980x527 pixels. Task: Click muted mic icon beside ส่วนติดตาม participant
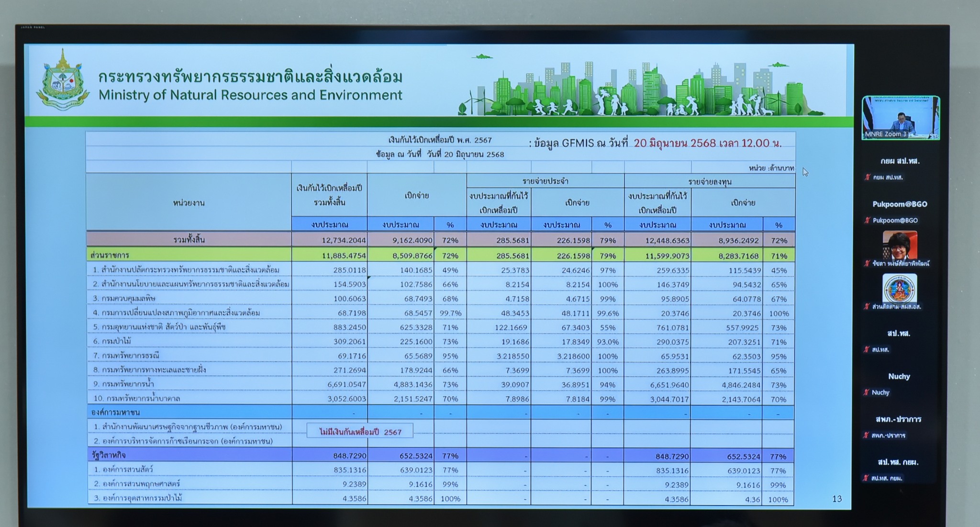coord(867,306)
